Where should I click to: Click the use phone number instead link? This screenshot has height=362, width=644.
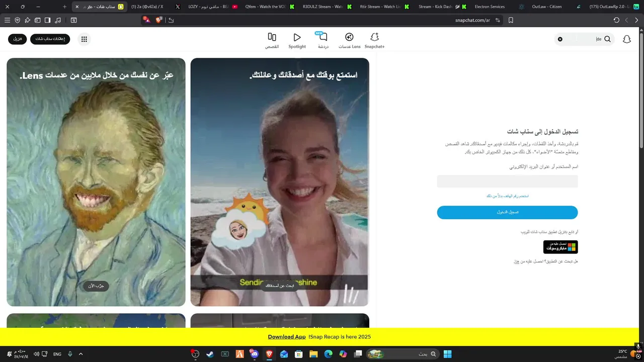coord(507,196)
